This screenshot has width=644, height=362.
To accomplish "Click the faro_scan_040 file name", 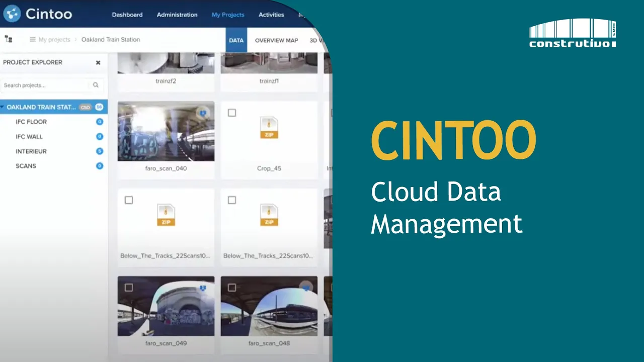I will [x=166, y=168].
